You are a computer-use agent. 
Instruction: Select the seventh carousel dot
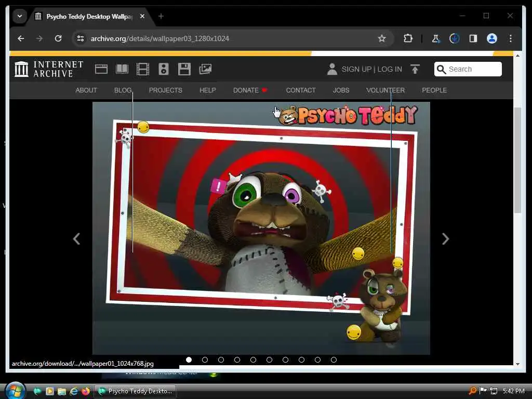285,360
